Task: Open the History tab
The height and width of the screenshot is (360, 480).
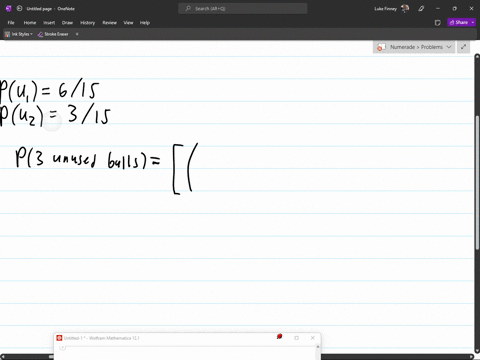Action: [88, 23]
